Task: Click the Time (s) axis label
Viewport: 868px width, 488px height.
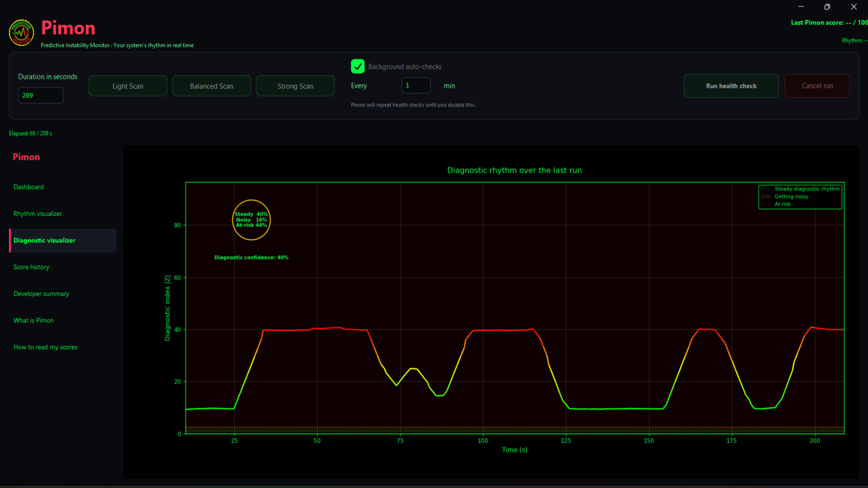Action: [514, 450]
